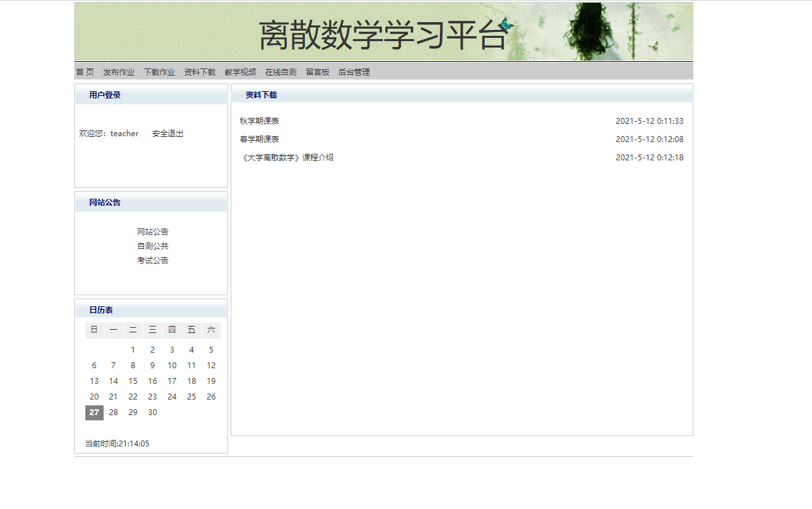Image resolution: width=812 pixels, height=509 pixels.
Task: Open the 考试公告 exam notice
Action: (x=152, y=260)
